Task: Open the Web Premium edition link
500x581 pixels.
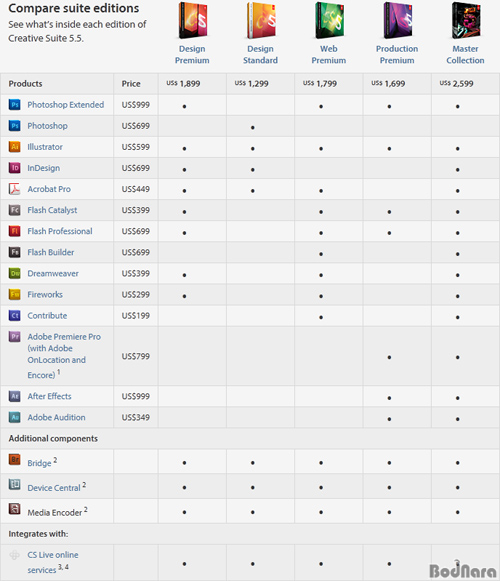Action: click(328, 54)
